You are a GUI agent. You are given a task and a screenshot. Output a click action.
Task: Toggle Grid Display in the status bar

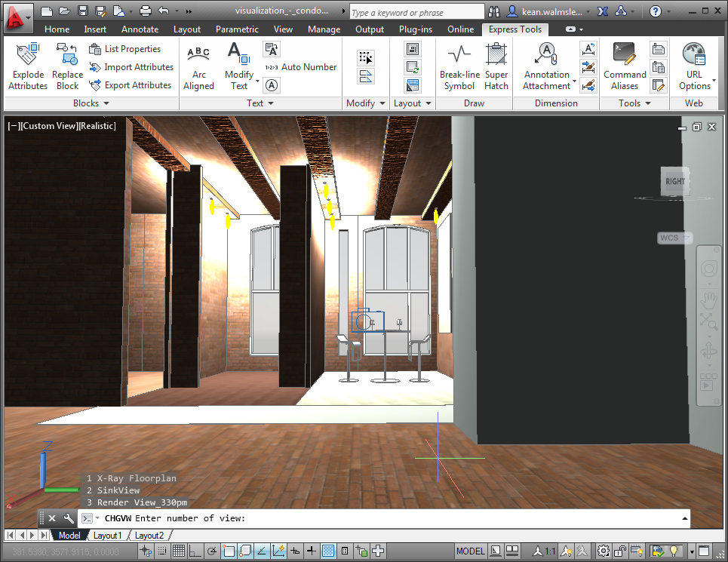(x=180, y=551)
